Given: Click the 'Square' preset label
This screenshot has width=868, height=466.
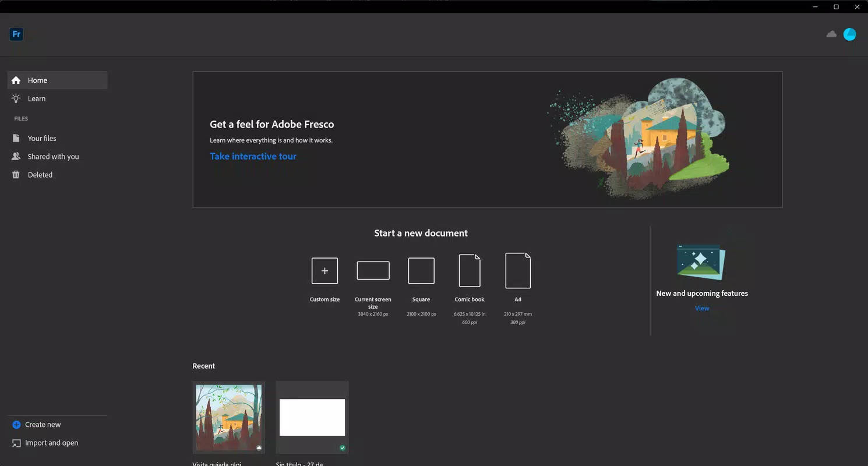Looking at the screenshot, I should pyautogui.click(x=421, y=299).
